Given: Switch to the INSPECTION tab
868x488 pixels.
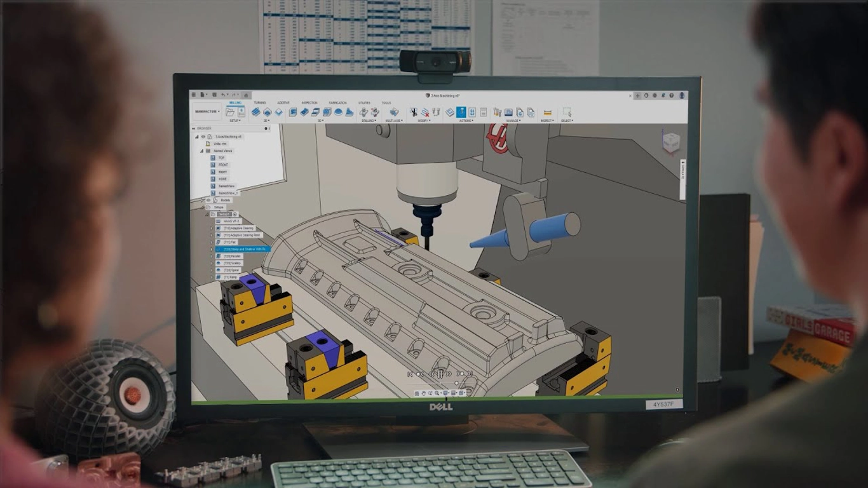Looking at the screenshot, I should click(309, 102).
